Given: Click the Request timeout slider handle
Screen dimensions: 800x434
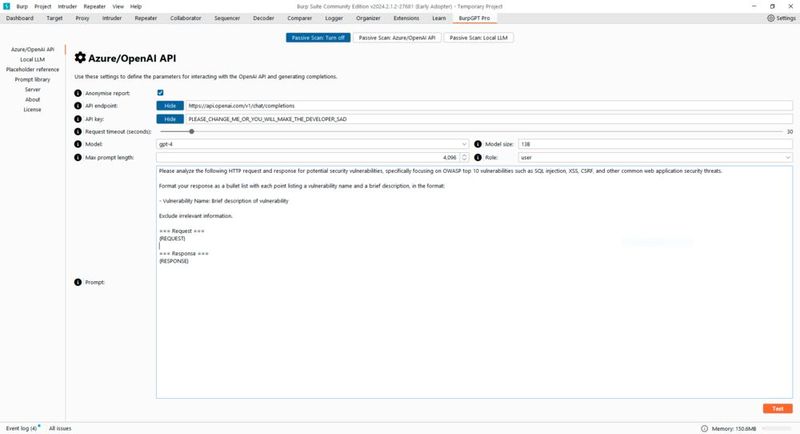Looking at the screenshot, I should [x=192, y=132].
